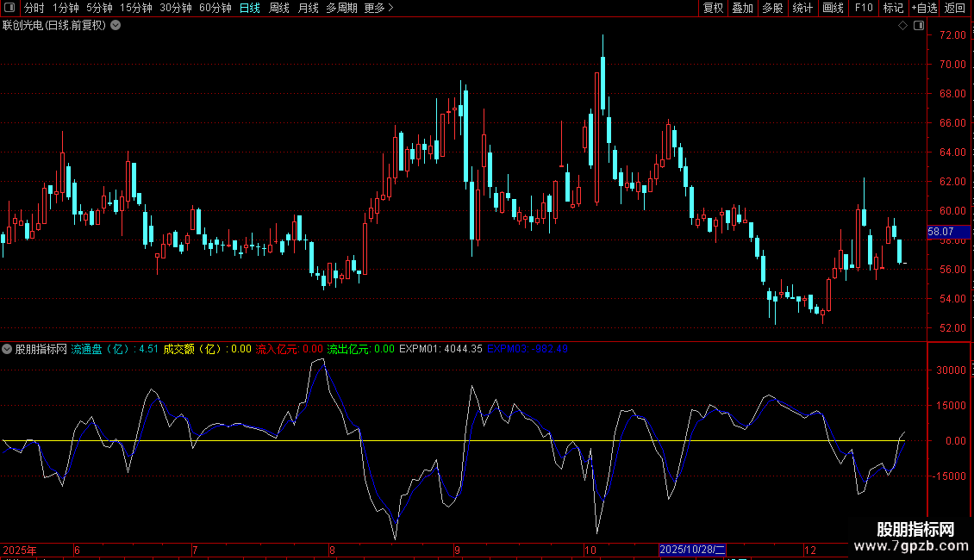Click the 流出亿元: 0.00 value

(x=361, y=349)
